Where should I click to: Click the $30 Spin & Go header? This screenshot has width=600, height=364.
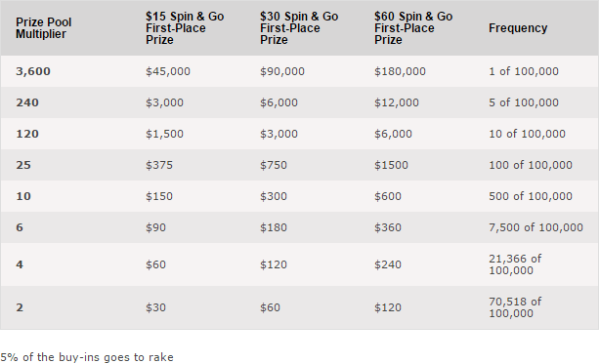pyautogui.click(x=299, y=28)
